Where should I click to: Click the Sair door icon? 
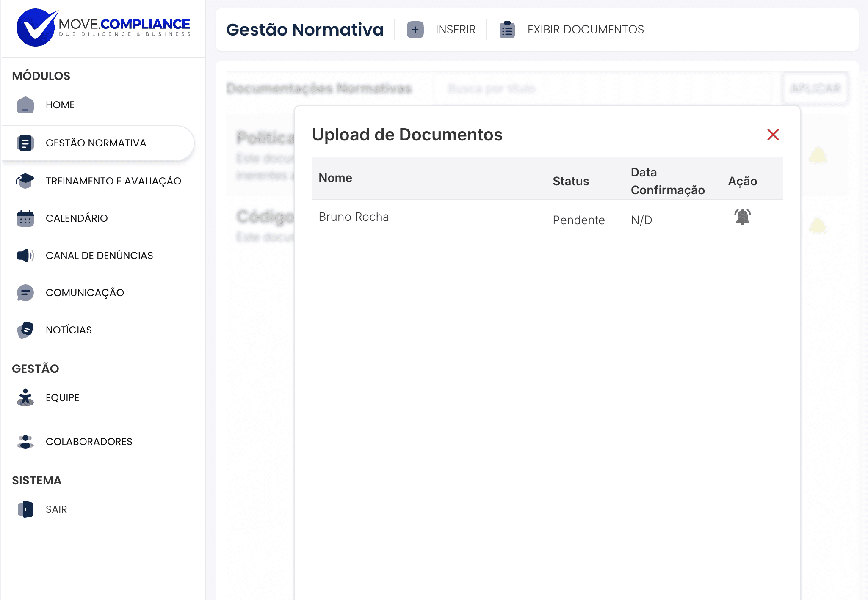[25, 509]
